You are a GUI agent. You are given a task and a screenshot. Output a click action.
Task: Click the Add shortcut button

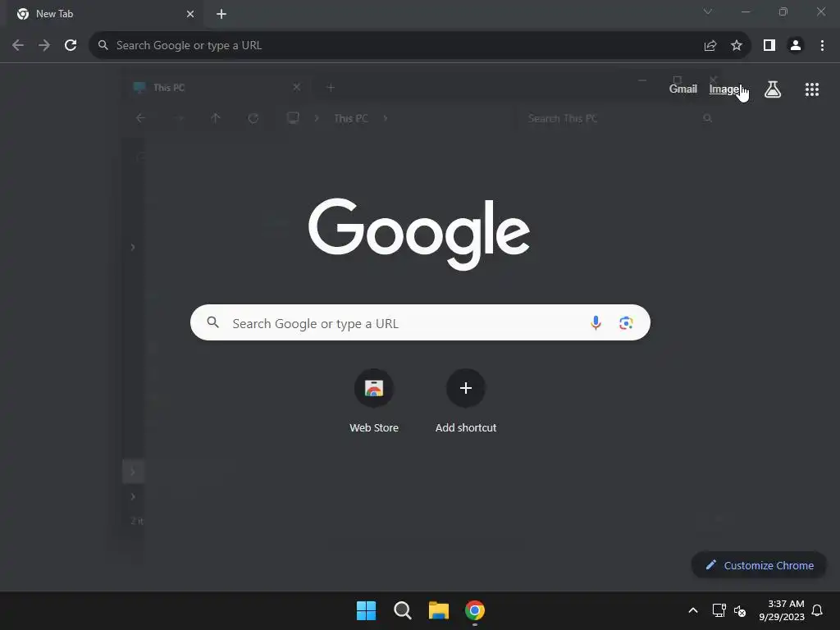click(466, 402)
